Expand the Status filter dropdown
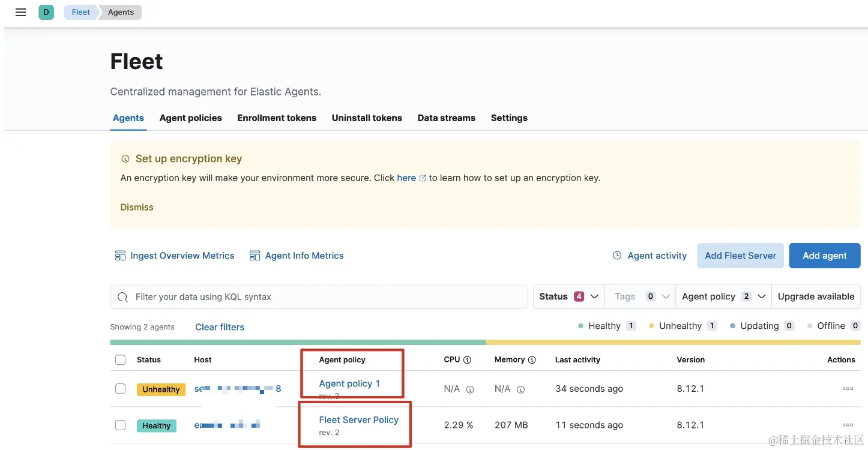Image resolution: width=868 pixels, height=450 pixels. tap(568, 296)
